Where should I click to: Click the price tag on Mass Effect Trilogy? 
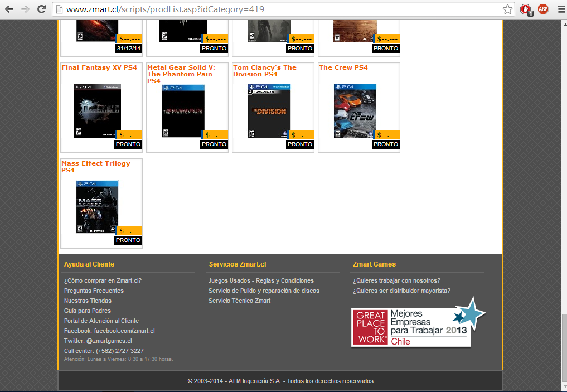point(129,230)
